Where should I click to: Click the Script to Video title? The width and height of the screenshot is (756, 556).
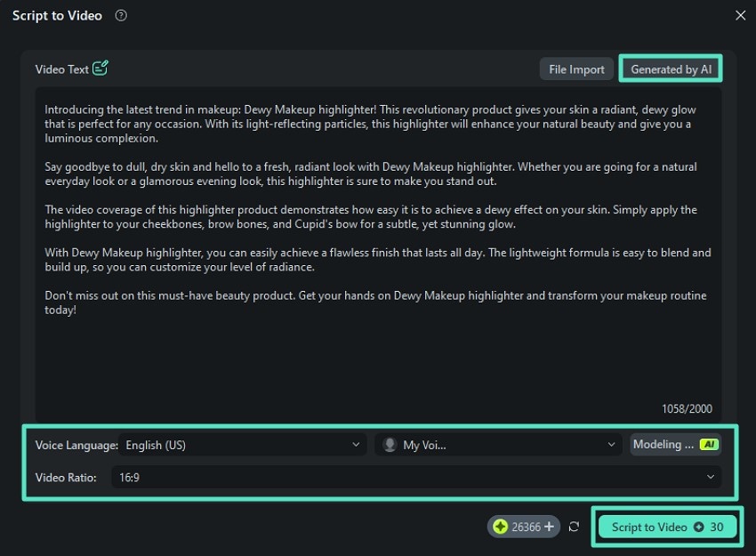(x=57, y=16)
